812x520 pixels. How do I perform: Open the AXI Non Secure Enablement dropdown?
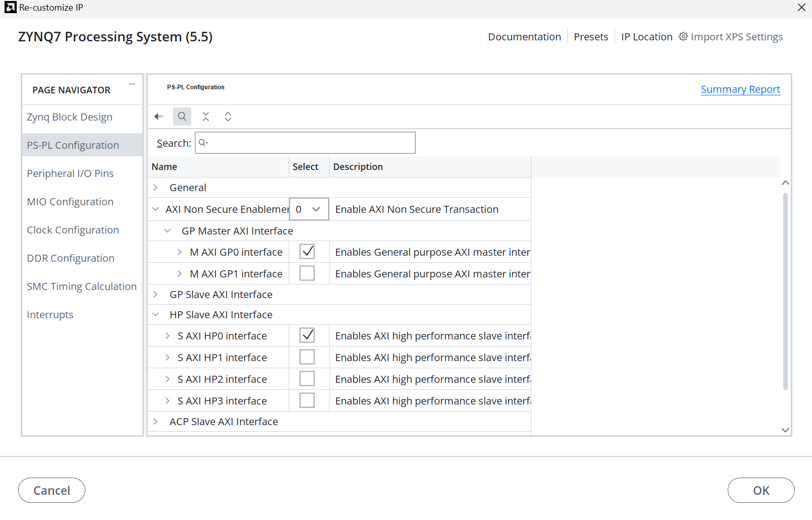pyautogui.click(x=309, y=209)
